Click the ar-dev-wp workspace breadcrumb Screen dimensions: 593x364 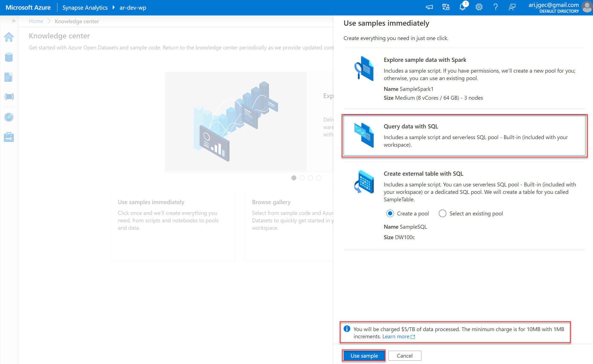[x=133, y=8]
